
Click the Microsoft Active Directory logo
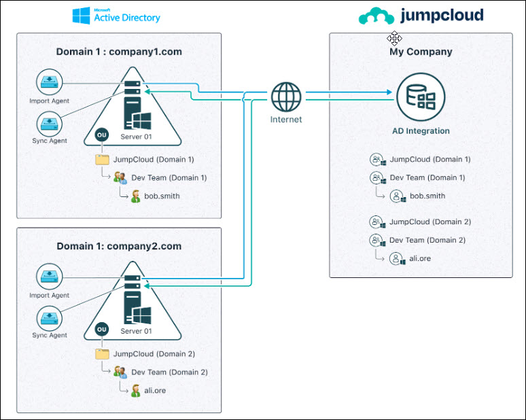[116, 15]
